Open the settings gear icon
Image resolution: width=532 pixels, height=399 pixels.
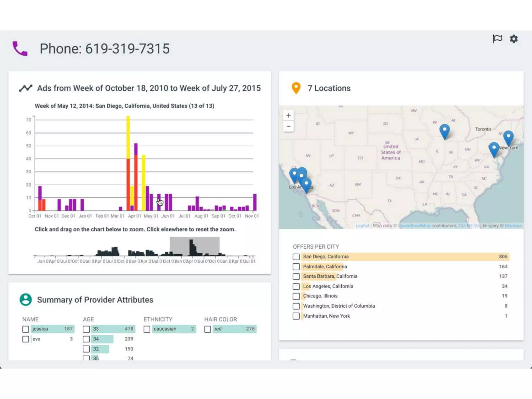pyautogui.click(x=514, y=39)
